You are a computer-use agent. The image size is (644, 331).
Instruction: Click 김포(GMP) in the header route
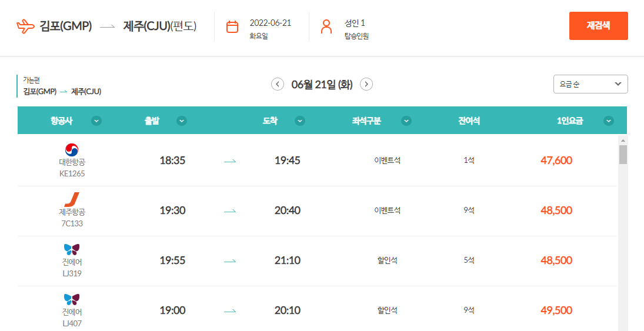66,26
